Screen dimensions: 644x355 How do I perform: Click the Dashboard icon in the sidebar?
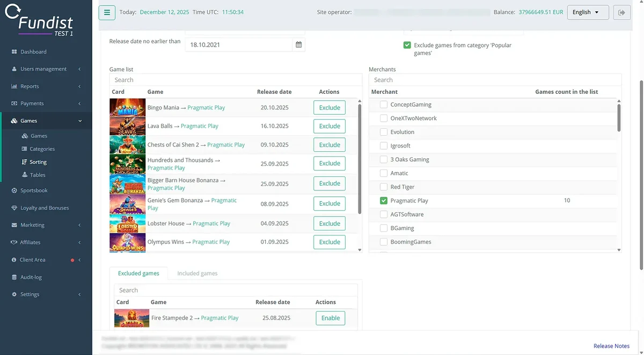tap(14, 52)
